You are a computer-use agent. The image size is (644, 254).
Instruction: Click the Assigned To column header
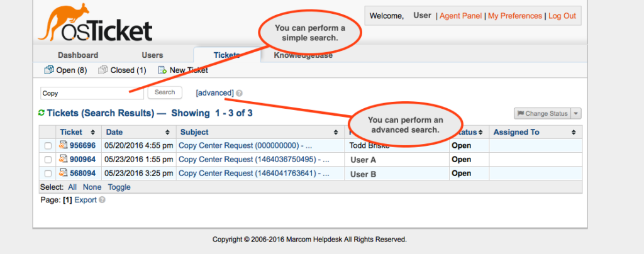516,132
